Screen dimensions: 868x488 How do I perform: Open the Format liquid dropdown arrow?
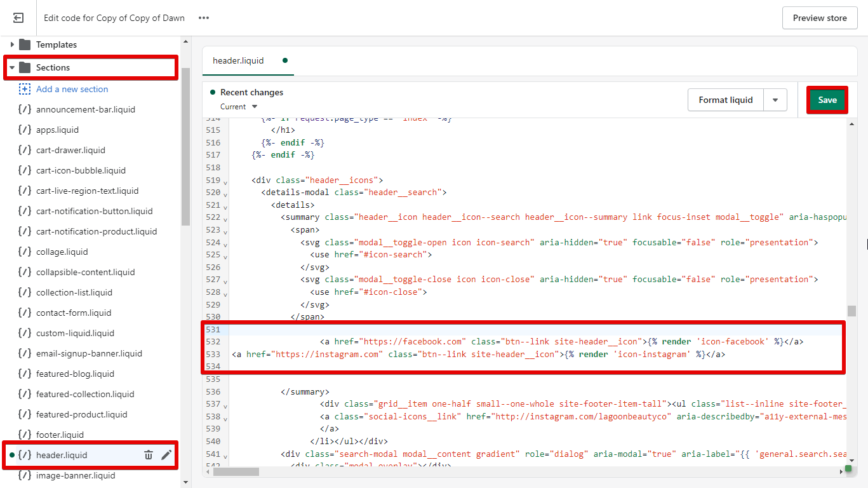775,100
